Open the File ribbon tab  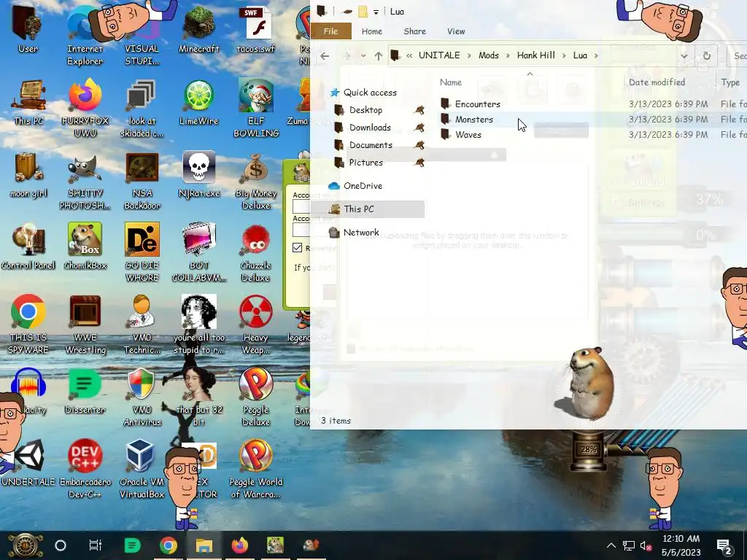(330, 31)
